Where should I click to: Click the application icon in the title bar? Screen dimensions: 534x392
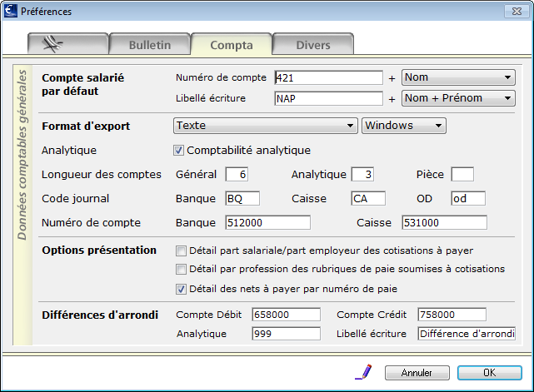tap(11, 11)
